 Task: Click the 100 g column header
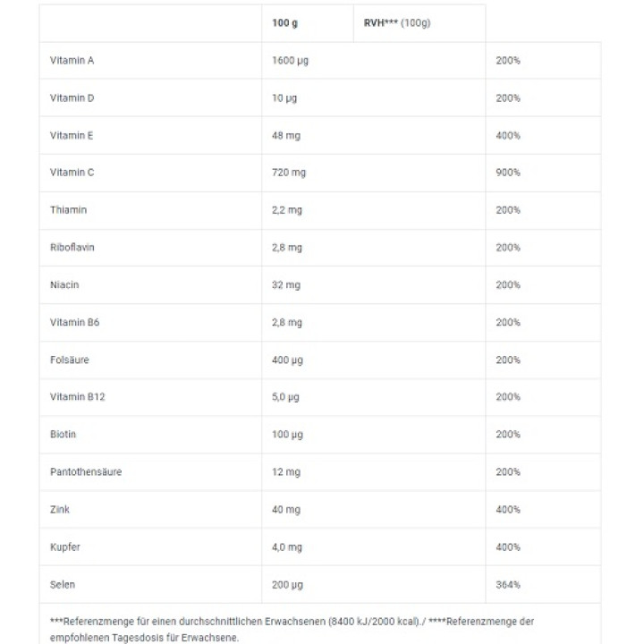[285, 23]
